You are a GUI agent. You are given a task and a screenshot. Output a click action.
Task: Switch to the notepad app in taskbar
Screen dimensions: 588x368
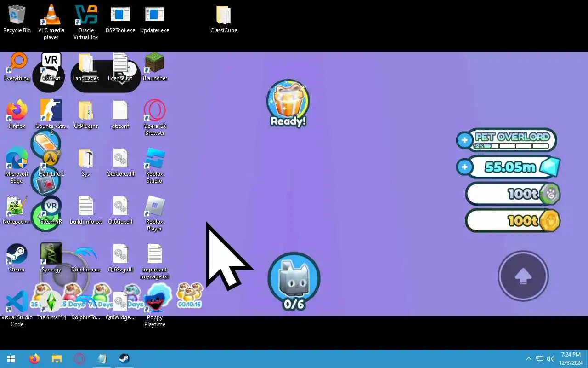[102, 359]
